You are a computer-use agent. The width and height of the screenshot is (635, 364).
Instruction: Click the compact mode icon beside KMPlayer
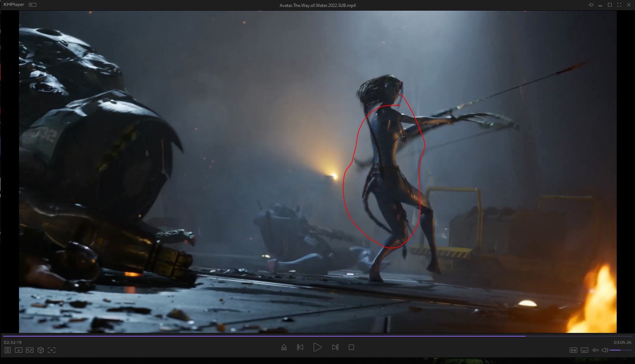point(33,5)
